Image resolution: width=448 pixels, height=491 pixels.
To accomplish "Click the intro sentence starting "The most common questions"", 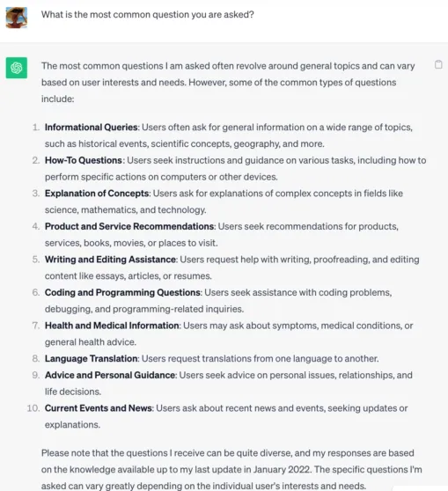I will click(x=228, y=83).
